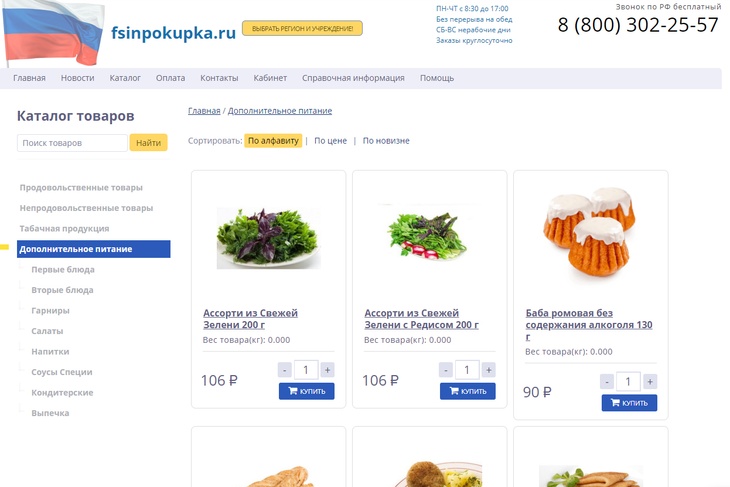Increase quantity of Ассорти из Свежей Зелени 200 г
Viewport: 730px width, 487px height.
point(327,370)
